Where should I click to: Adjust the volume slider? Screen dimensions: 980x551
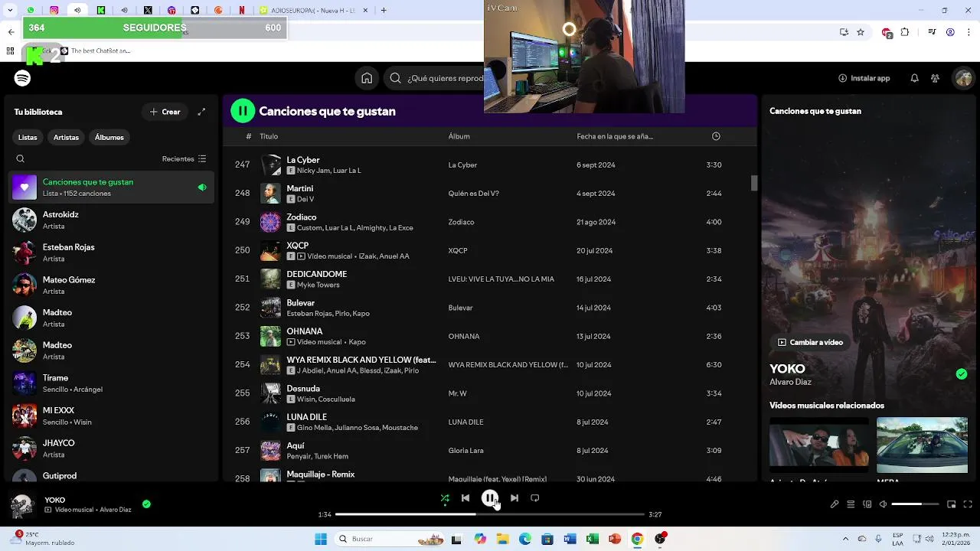(916, 504)
